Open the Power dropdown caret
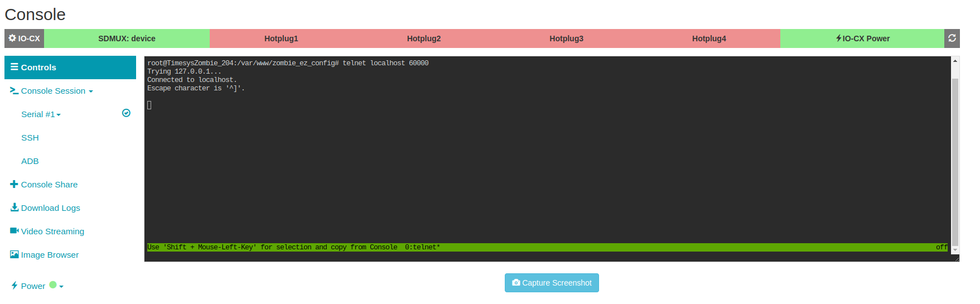Viewport: 980px width, 304px height. point(61,287)
